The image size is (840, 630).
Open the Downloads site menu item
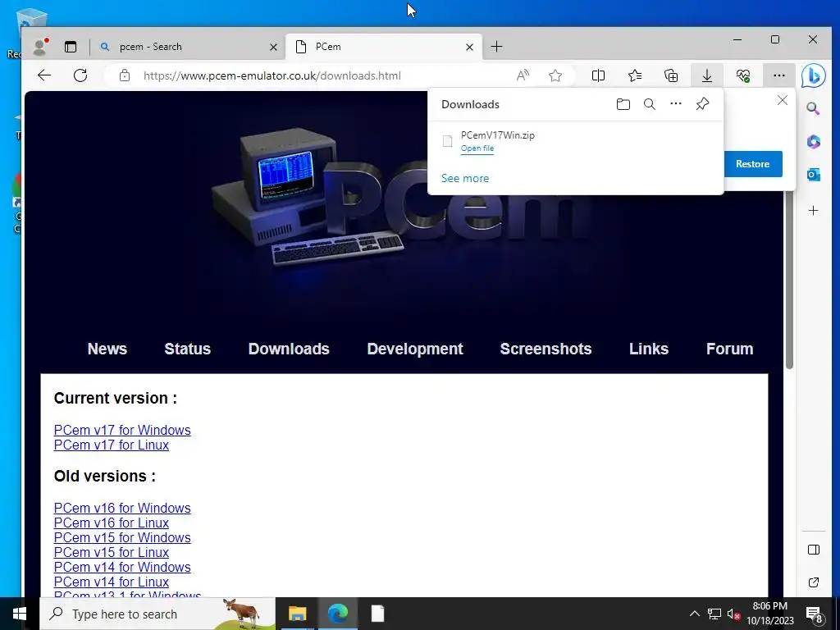pos(289,349)
